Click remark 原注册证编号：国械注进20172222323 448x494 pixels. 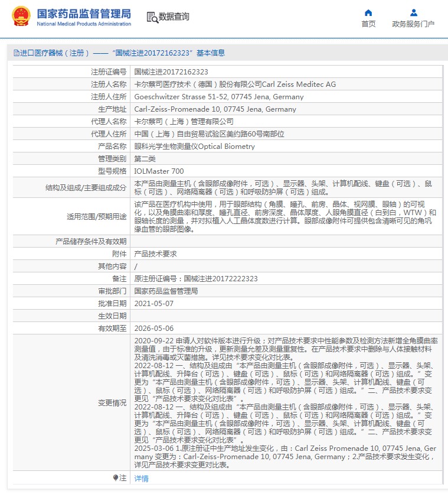point(196,279)
